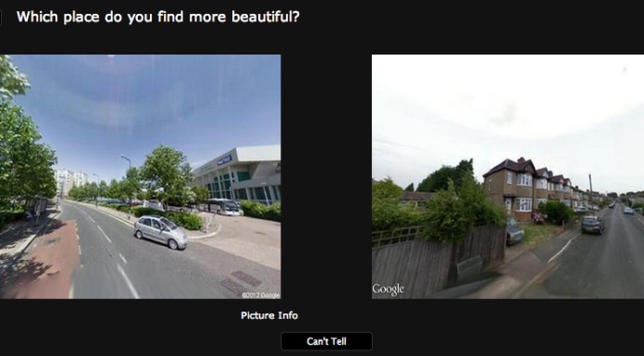Click the blue sign on the building

coord(225,160)
